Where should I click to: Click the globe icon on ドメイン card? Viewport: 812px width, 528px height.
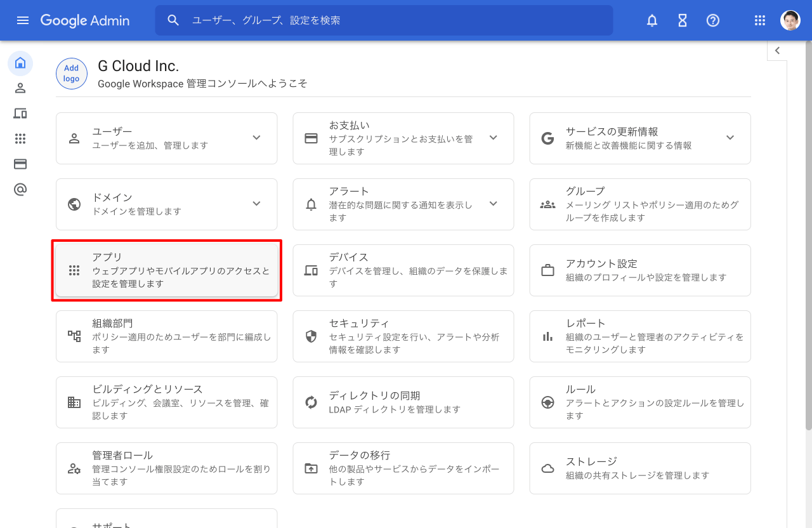pos(74,204)
